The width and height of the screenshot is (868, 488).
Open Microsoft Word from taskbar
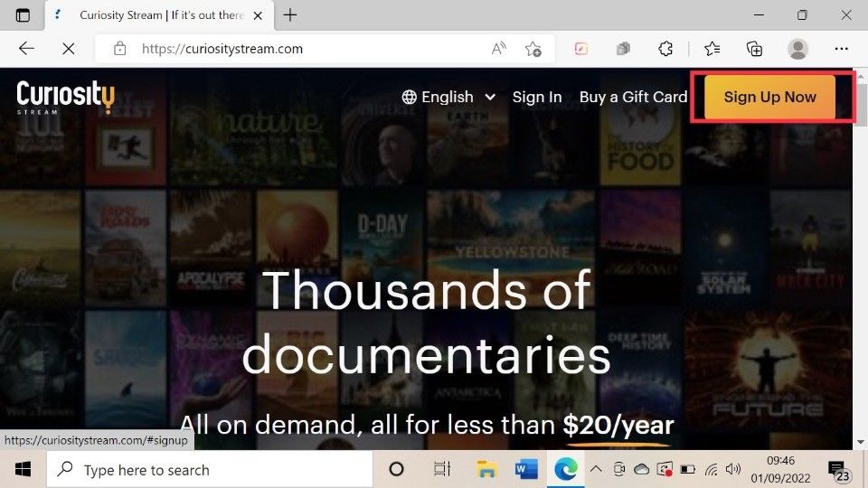click(x=526, y=470)
